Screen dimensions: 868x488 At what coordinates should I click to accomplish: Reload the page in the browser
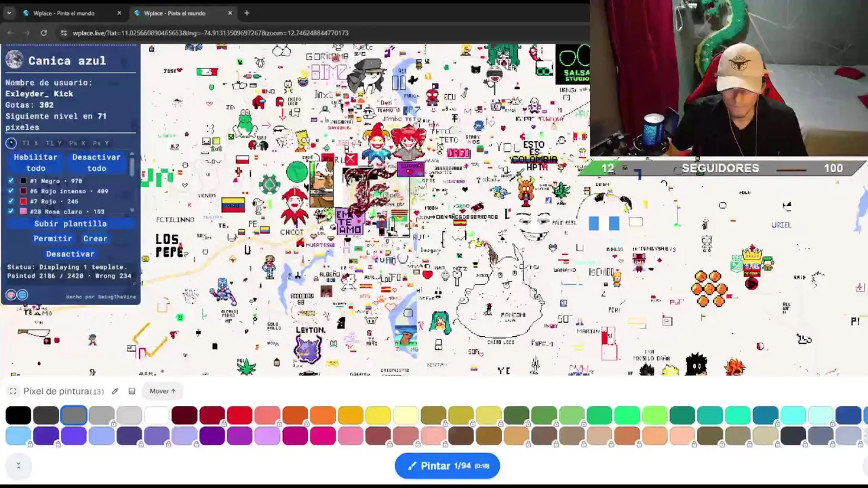(x=43, y=33)
